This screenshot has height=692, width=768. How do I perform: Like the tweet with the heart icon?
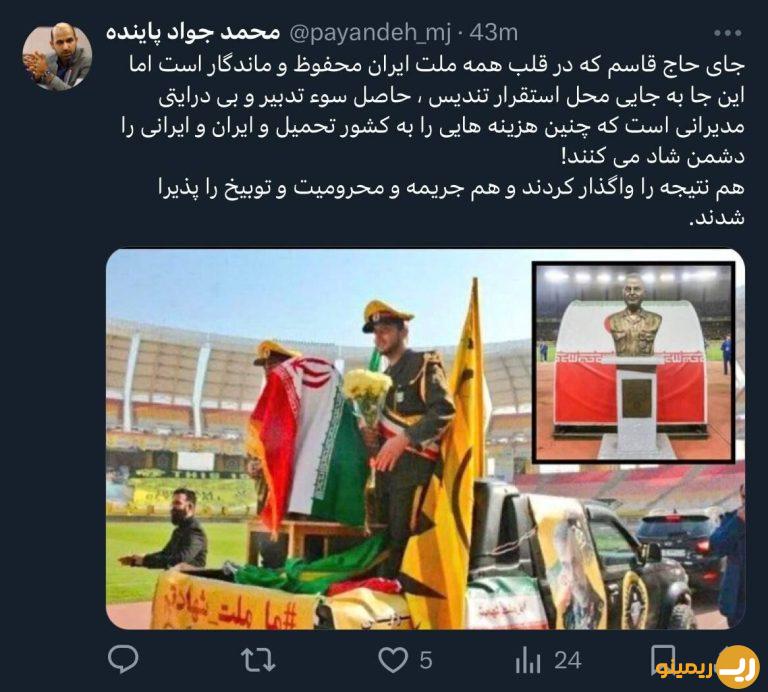(x=393, y=660)
